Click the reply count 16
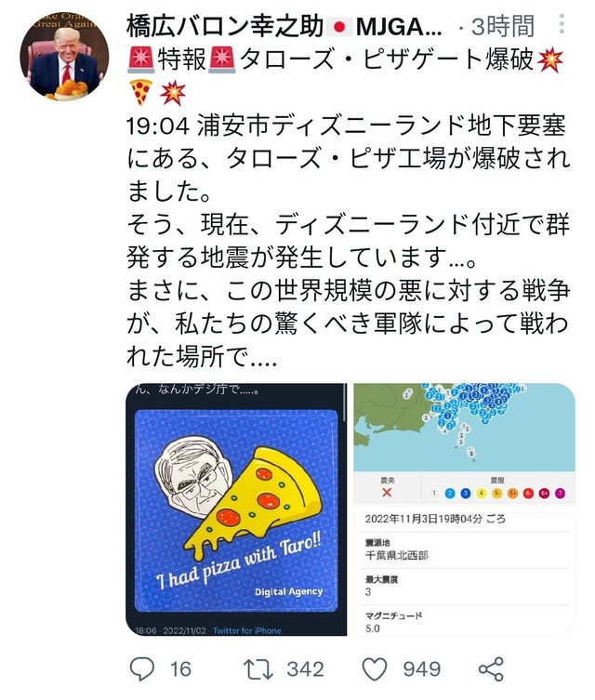The image size is (595, 700). [x=180, y=669]
